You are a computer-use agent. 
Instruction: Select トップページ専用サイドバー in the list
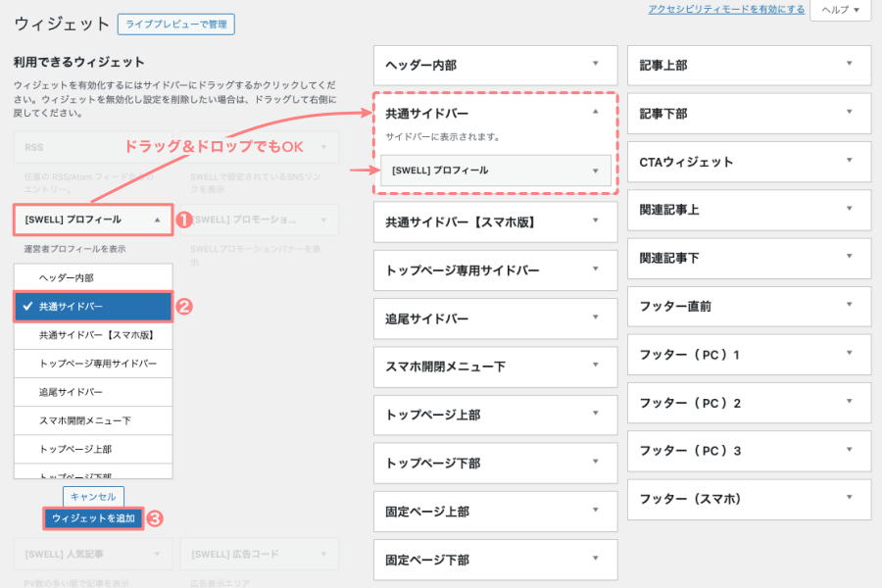tap(94, 364)
